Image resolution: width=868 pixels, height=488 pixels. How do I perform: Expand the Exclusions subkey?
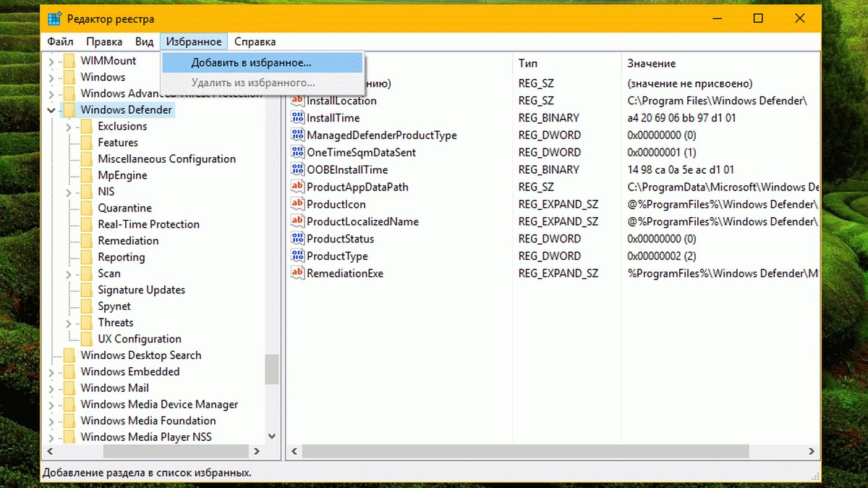pyautogui.click(x=68, y=127)
